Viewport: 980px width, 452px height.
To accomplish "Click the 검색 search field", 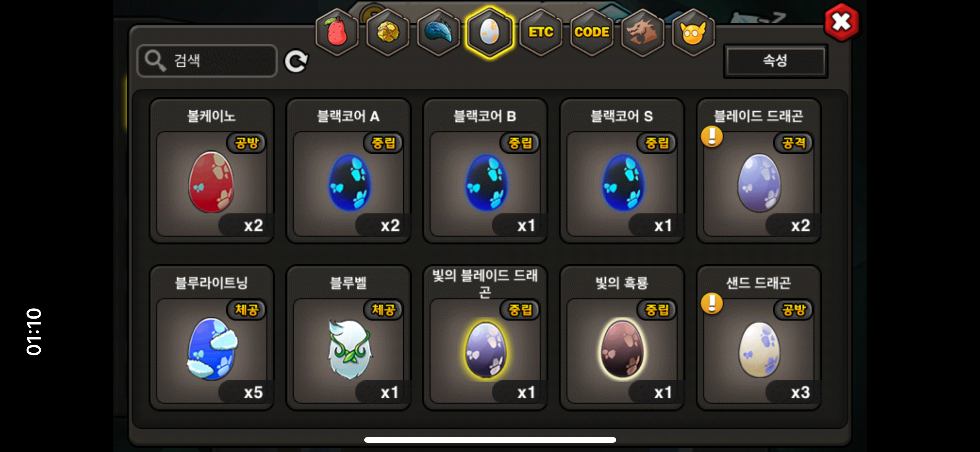I will tap(207, 61).
